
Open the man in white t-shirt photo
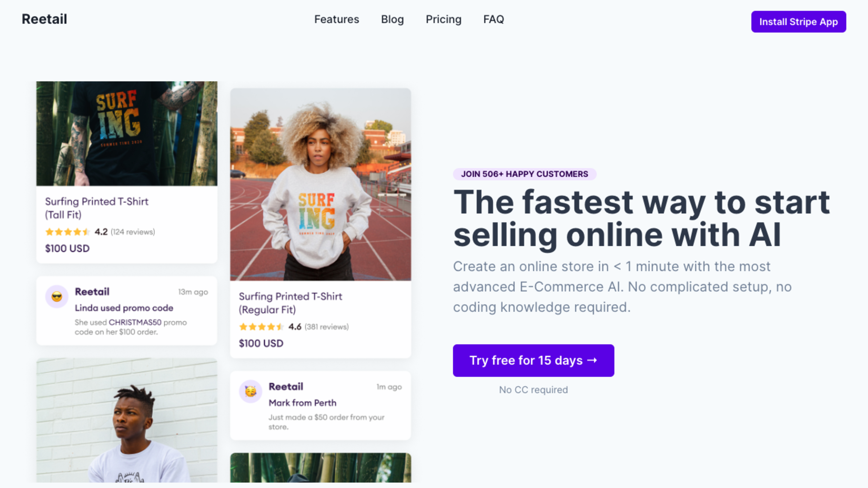pyautogui.click(x=127, y=420)
